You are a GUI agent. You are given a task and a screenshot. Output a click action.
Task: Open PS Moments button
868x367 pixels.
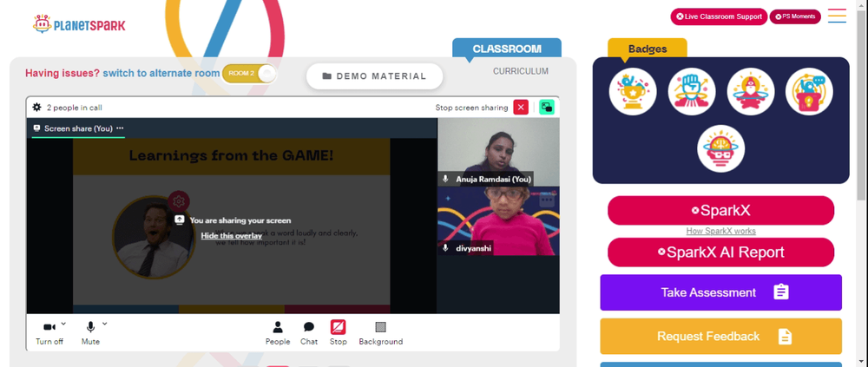pyautogui.click(x=795, y=16)
